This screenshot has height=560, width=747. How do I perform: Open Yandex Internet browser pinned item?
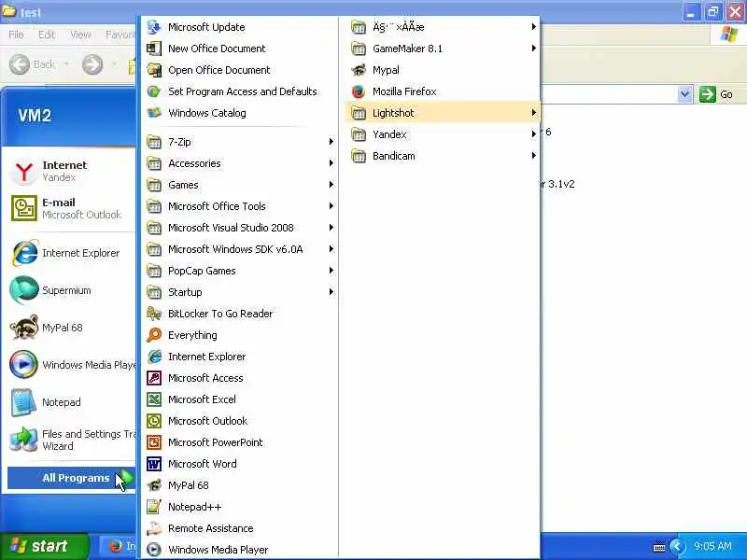[71, 172]
